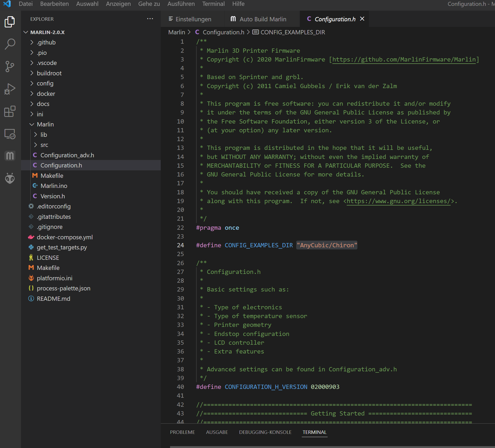Screen dimensions: 495x448
Task: Expand the .github folder
Action: click(x=46, y=42)
